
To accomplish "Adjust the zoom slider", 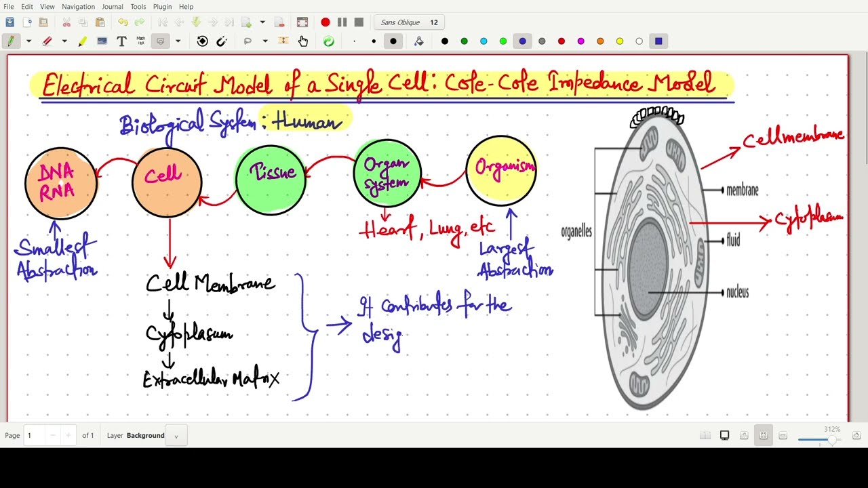I will click(x=819, y=440).
